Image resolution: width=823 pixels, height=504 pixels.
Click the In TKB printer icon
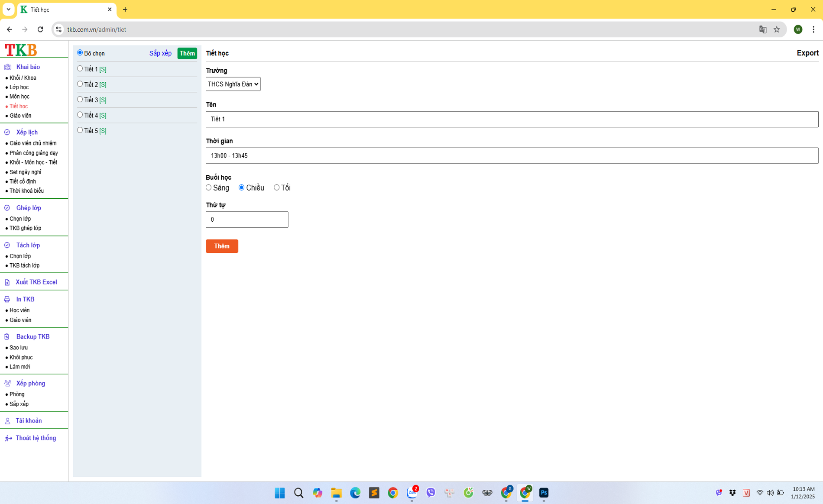[7, 300]
